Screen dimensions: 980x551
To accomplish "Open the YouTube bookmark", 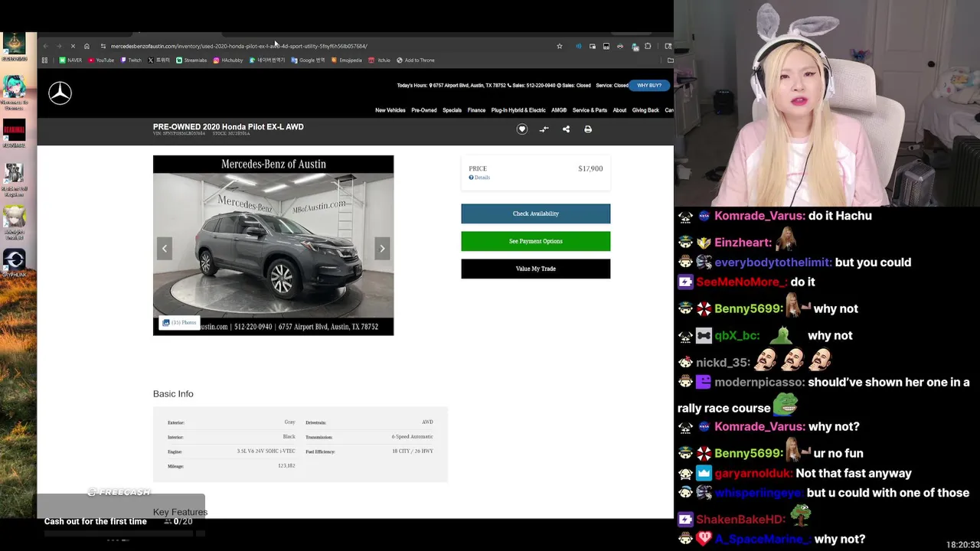I will 101,60.
